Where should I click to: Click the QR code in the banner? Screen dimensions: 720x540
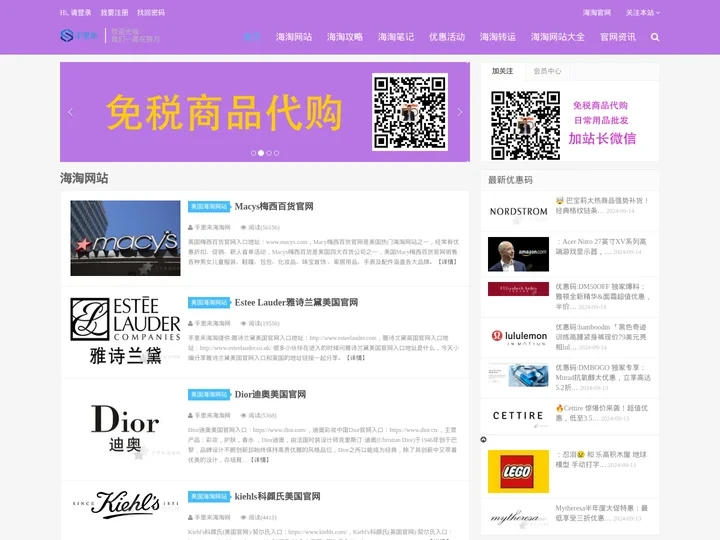[x=410, y=112]
